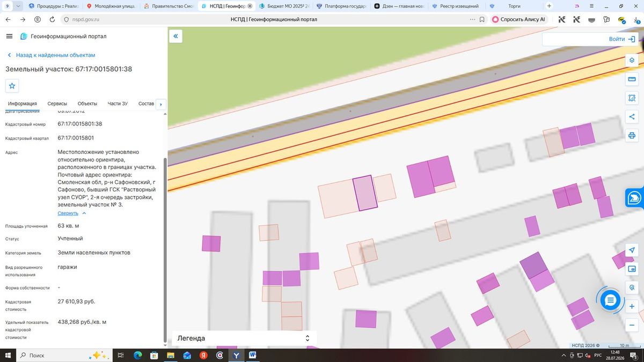Click the permitted use value гаражи
This screenshot has width=644, height=362.
coord(67,267)
